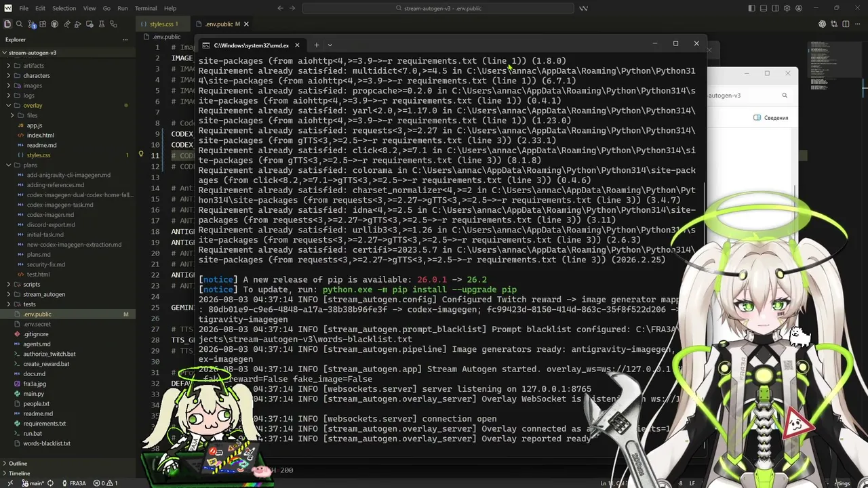Expand the scripts folder
Viewport: 868px width, 488px height.
(68, 285)
